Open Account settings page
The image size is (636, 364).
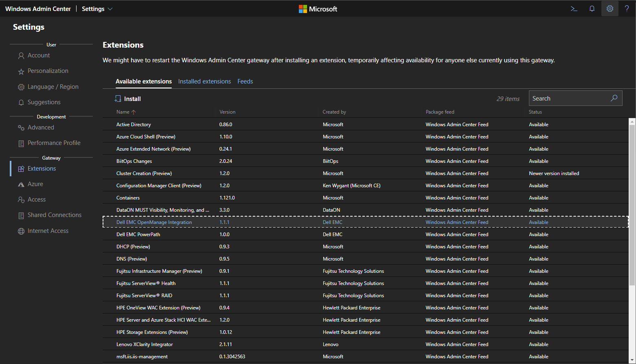39,55
